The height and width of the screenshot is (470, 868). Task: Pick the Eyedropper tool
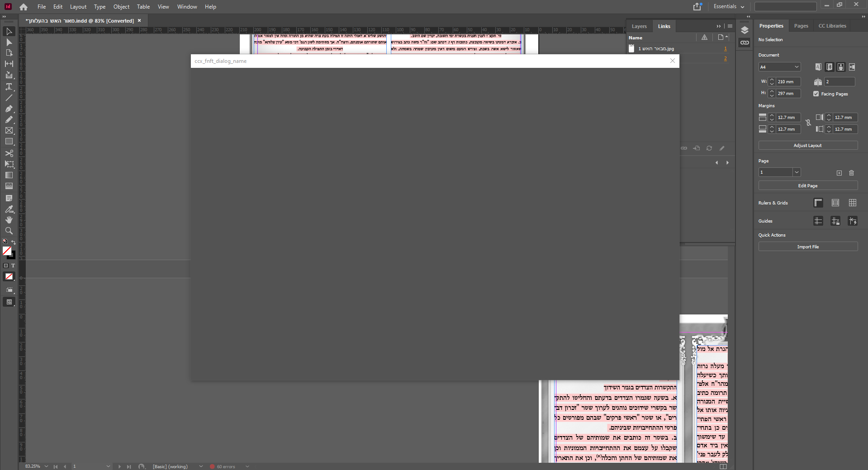tap(9, 209)
